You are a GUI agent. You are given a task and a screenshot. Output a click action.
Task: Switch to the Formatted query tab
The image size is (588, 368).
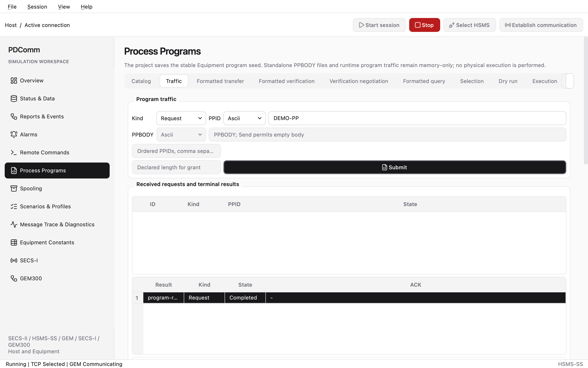point(424,81)
